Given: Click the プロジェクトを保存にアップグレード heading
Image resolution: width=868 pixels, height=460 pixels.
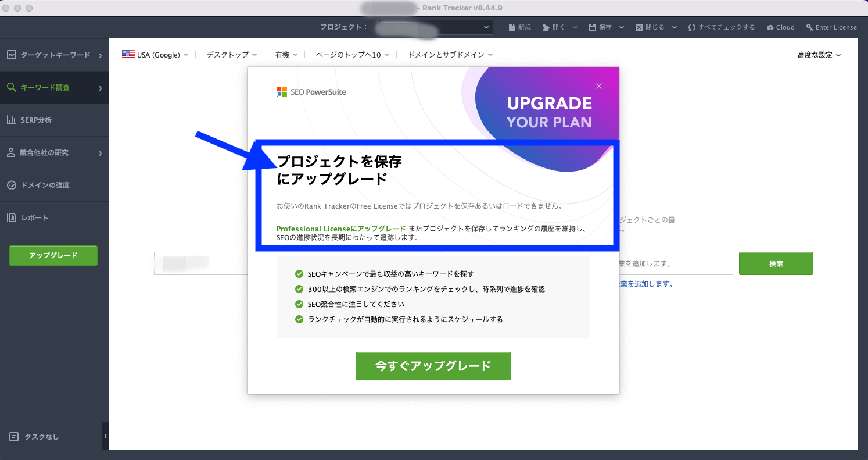Looking at the screenshot, I should 339,170.
